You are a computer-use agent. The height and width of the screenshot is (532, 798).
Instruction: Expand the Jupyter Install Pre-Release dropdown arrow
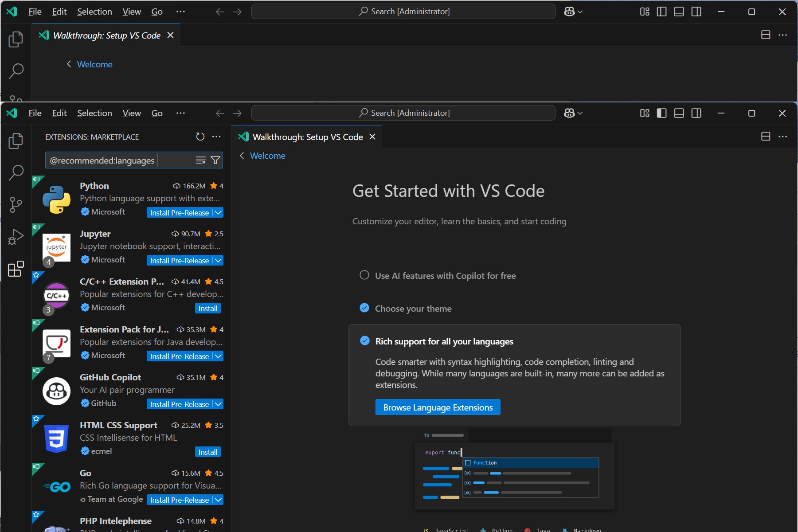click(x=218, y=261)
